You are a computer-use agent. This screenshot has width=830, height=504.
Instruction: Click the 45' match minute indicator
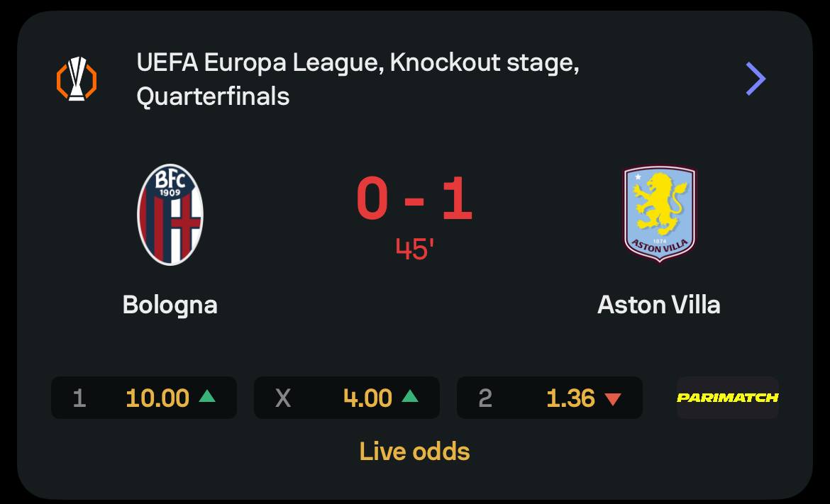coord(414,249)
